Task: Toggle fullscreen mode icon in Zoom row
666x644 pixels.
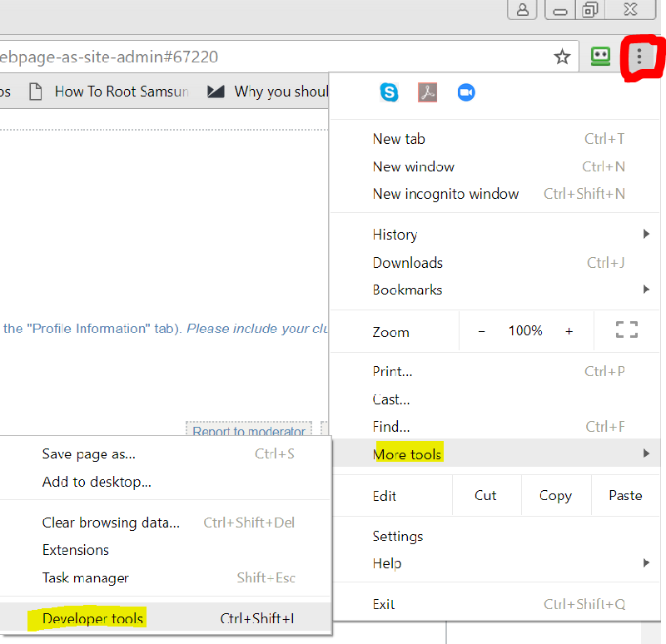Action: point(626,330)
